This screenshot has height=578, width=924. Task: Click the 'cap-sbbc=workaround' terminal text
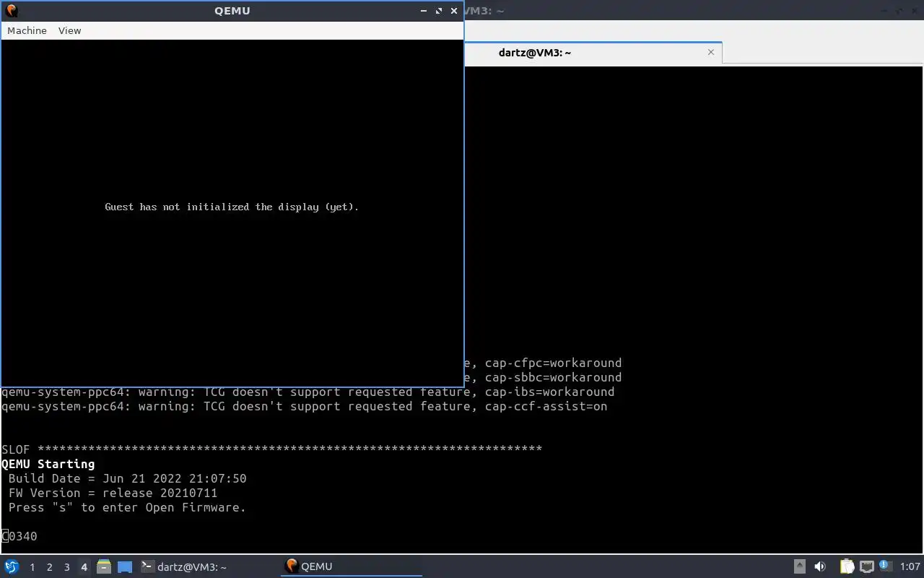tap(553, 377)
